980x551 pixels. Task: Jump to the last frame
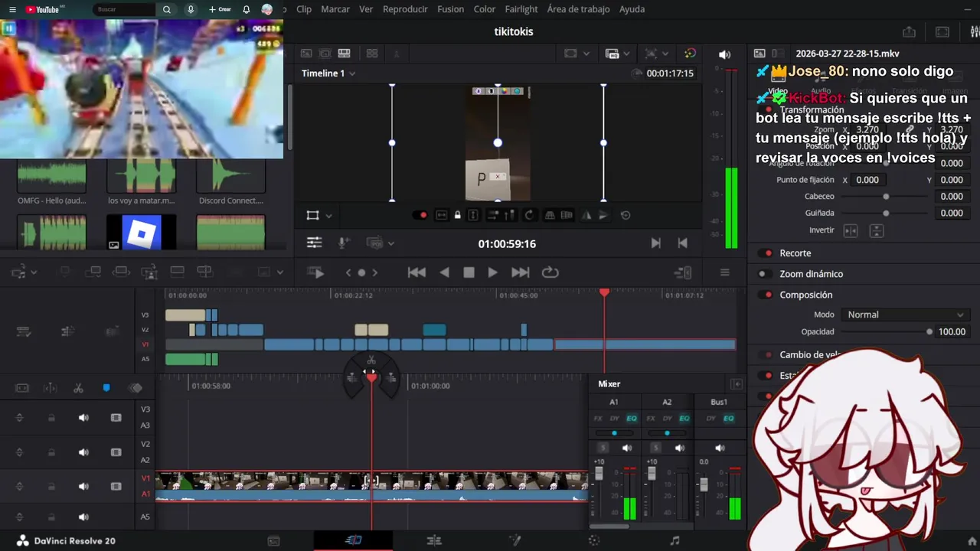520,272
